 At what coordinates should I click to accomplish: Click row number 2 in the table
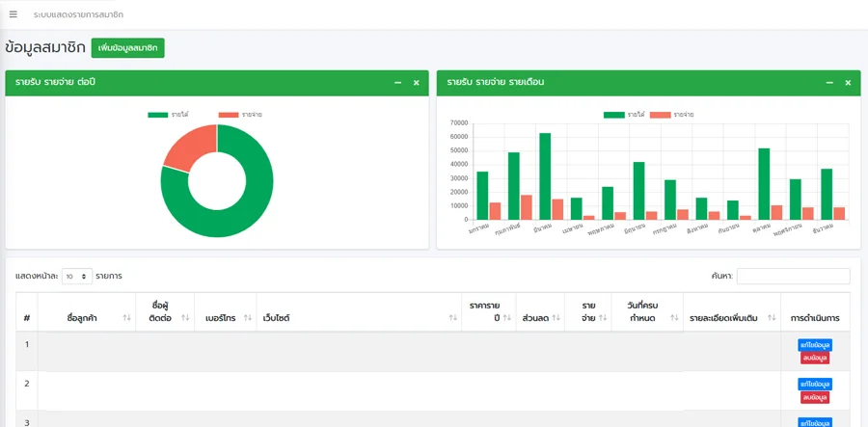pos(27,384)
